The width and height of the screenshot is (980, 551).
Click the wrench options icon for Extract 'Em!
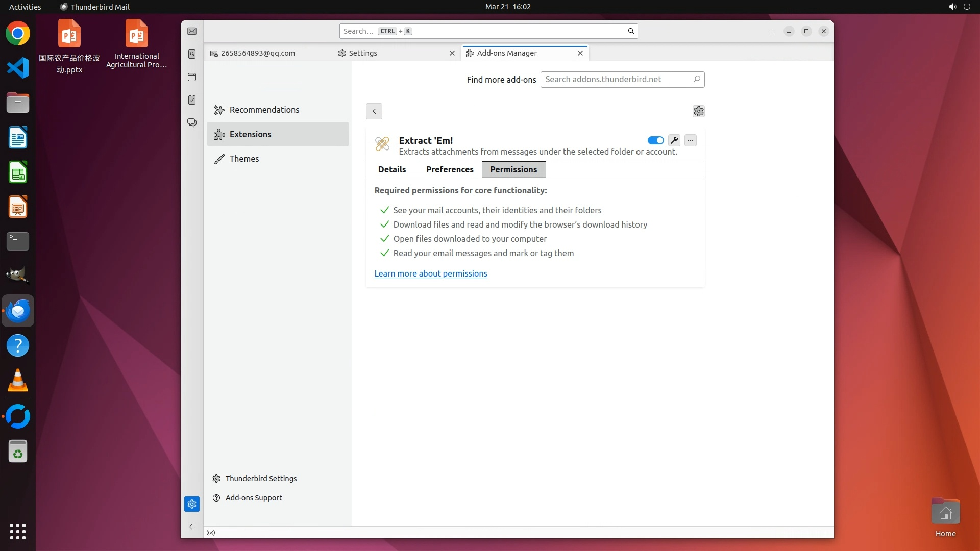click(674, 140)
